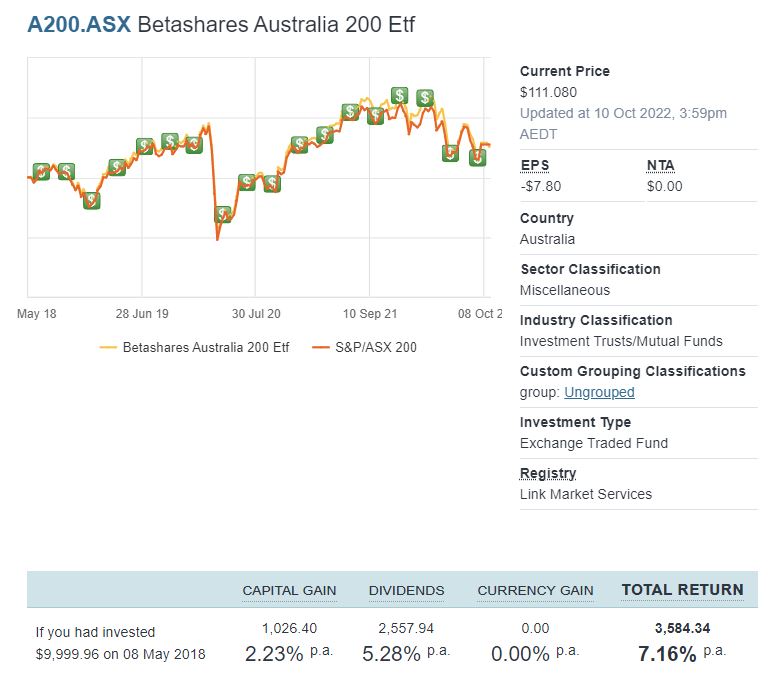Click the second dividend marker after May 18
This screenshot has height=676, width=768.
click(66, 171)
